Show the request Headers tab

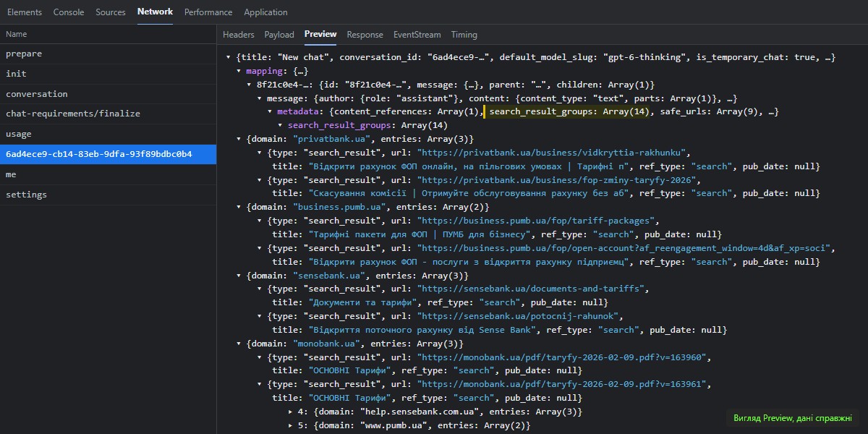(239, 35)
